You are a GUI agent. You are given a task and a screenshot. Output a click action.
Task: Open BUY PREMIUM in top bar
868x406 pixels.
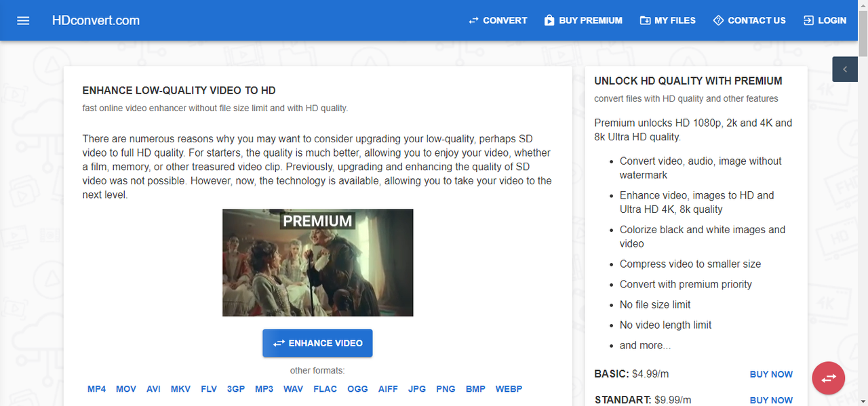pos(583,20)
